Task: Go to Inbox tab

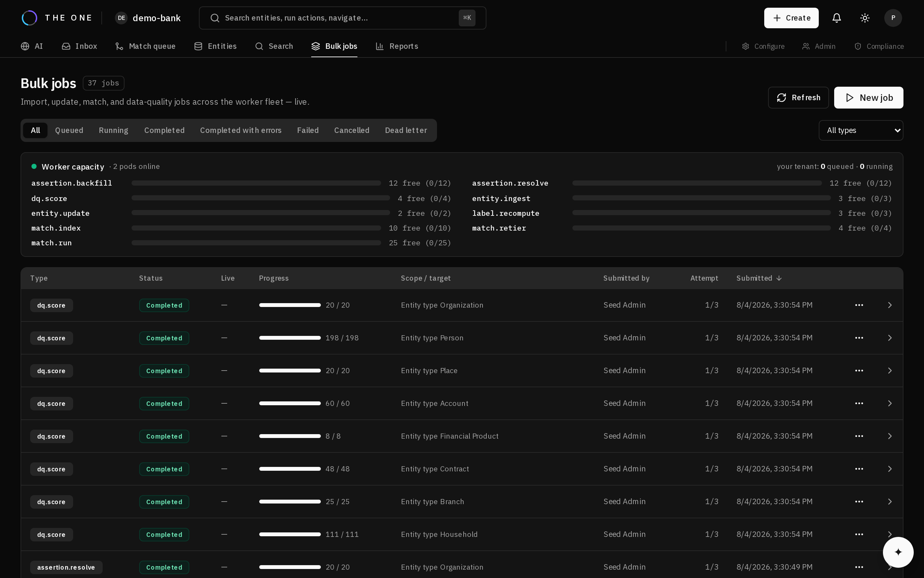Action: click(80, 46)
